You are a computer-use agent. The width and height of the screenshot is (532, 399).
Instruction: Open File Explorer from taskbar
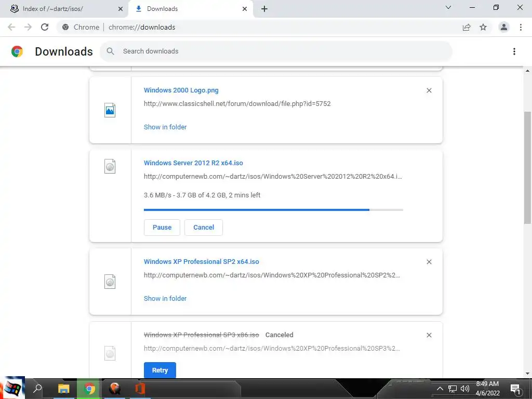(63, 388)
